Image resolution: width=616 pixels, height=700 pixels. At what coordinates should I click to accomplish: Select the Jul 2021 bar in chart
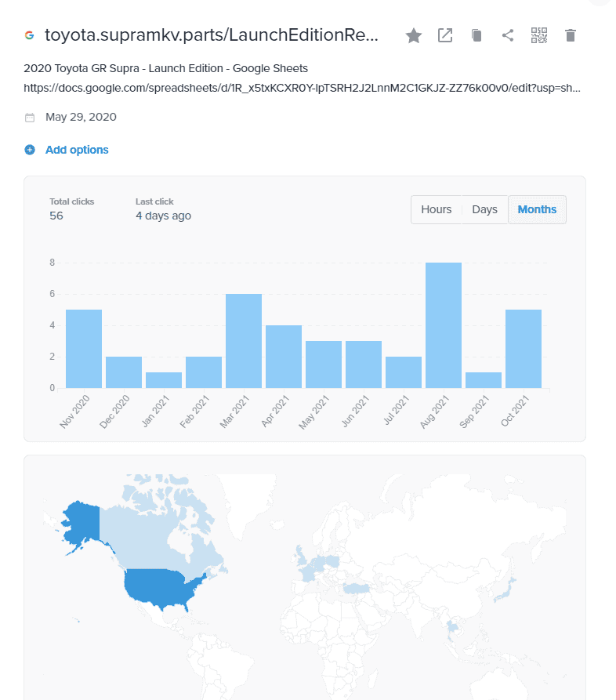point(404,372)
